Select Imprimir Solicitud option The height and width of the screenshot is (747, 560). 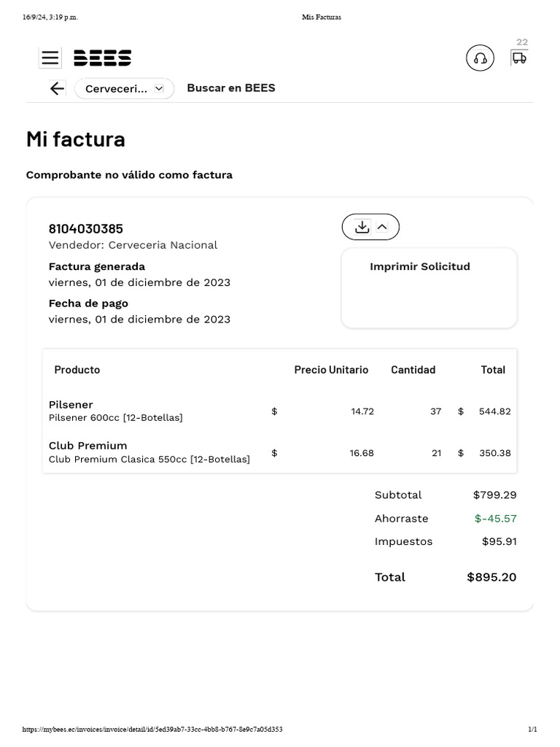[420, 266]
